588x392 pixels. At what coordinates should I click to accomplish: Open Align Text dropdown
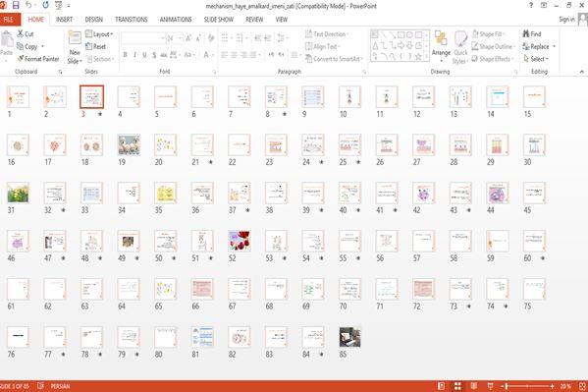pyautogui.click(x=323, y=46)
